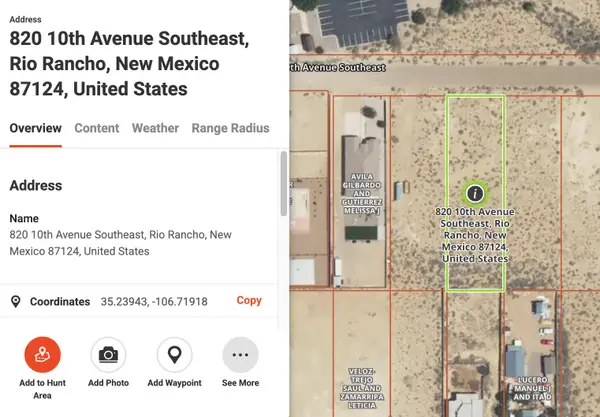Click the Add Photo camera icon
The image size is (600, 417).
(108, 355)
